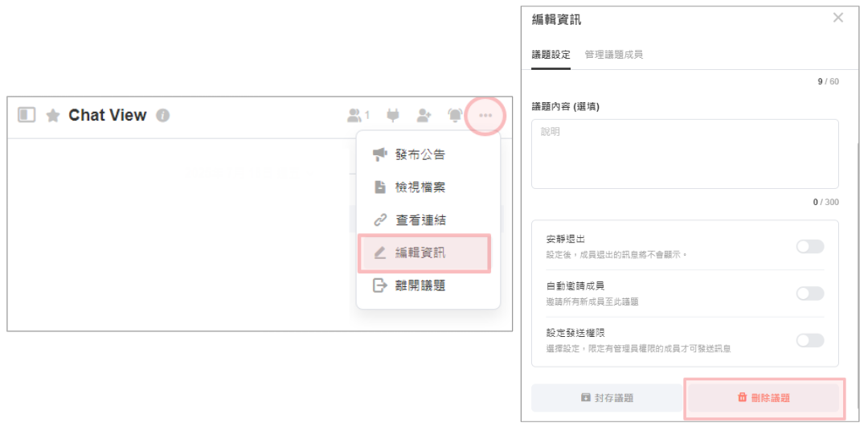
Task: Switch to the 管理議題成員 tab
Action: pos(613,55)
